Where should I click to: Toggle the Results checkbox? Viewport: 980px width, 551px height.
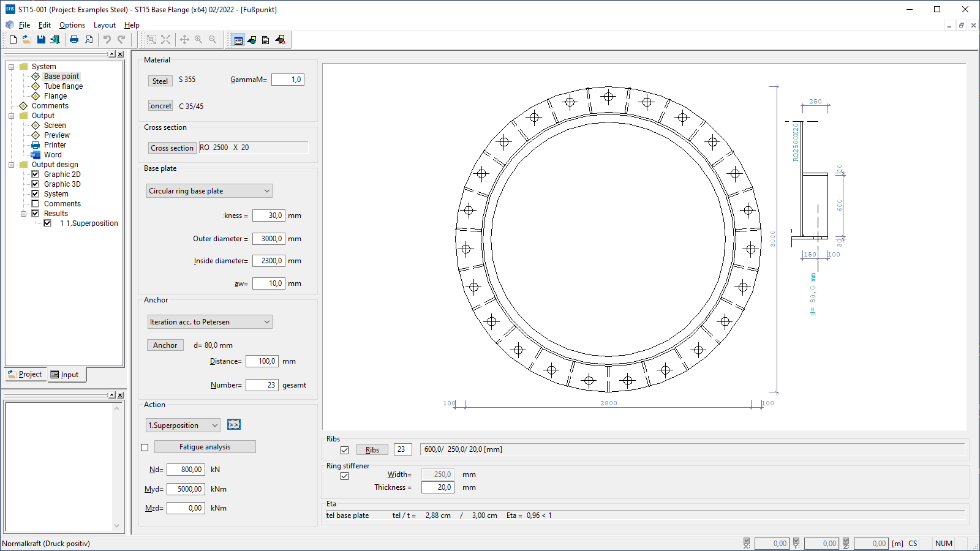click(36, 214)
